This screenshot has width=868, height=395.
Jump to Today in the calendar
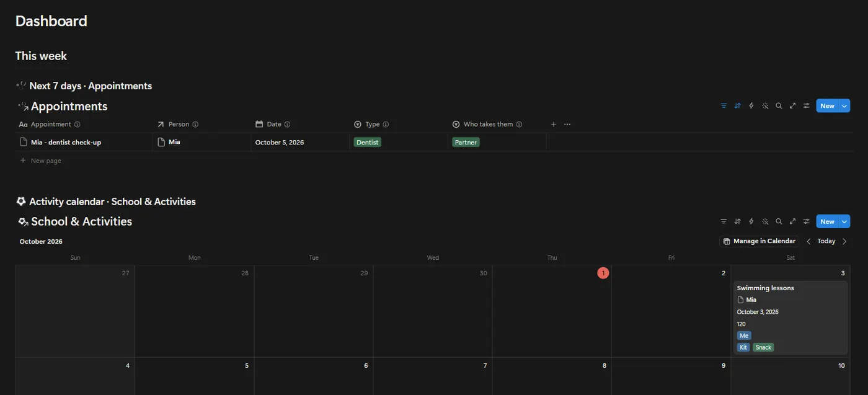[x=826, y=241]
